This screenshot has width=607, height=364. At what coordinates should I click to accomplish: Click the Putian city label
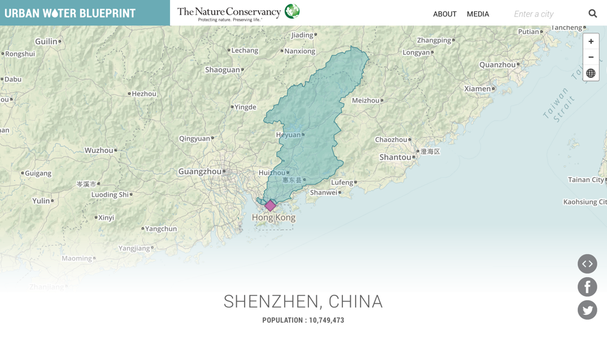pos(529,32)
